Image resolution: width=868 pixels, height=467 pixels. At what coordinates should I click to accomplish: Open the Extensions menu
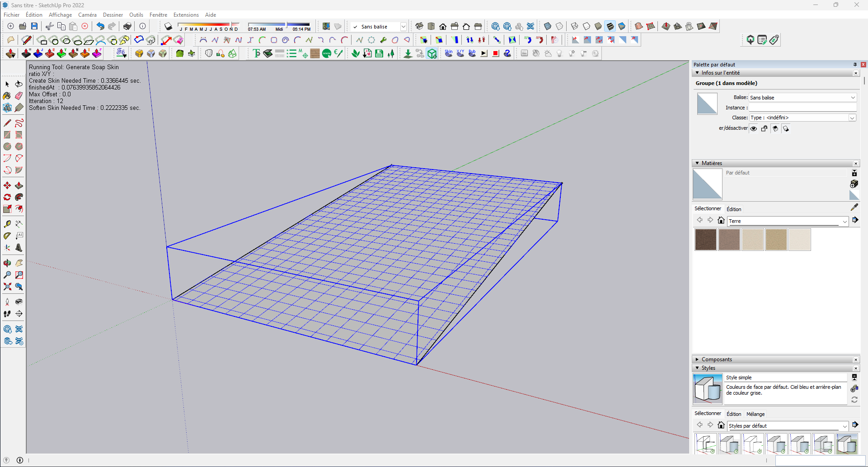tap(186, 15)
